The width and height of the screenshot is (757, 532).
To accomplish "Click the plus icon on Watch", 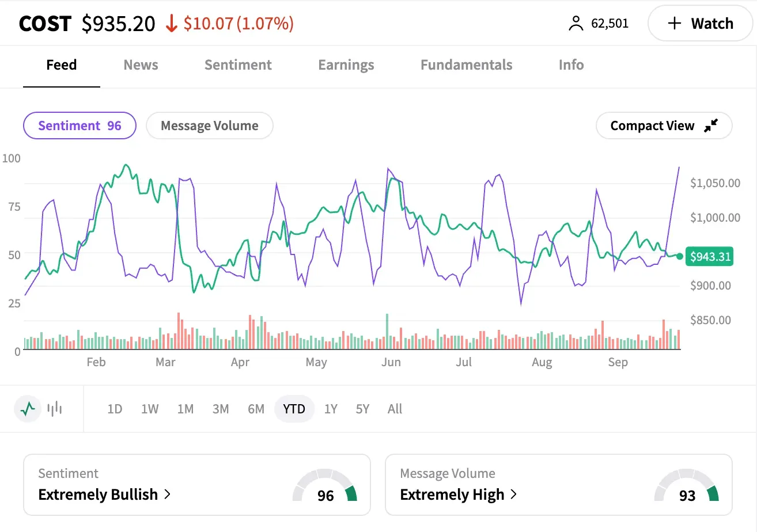I will pos(674,24).
